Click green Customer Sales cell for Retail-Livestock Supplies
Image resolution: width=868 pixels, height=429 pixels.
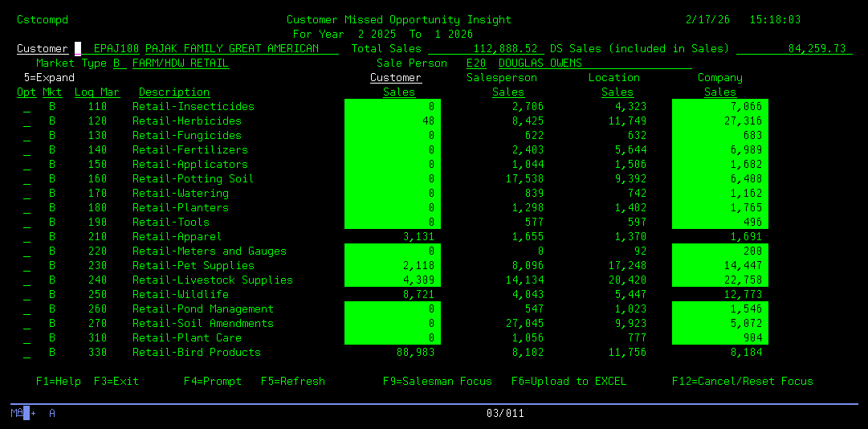click(x=392, y=280)
